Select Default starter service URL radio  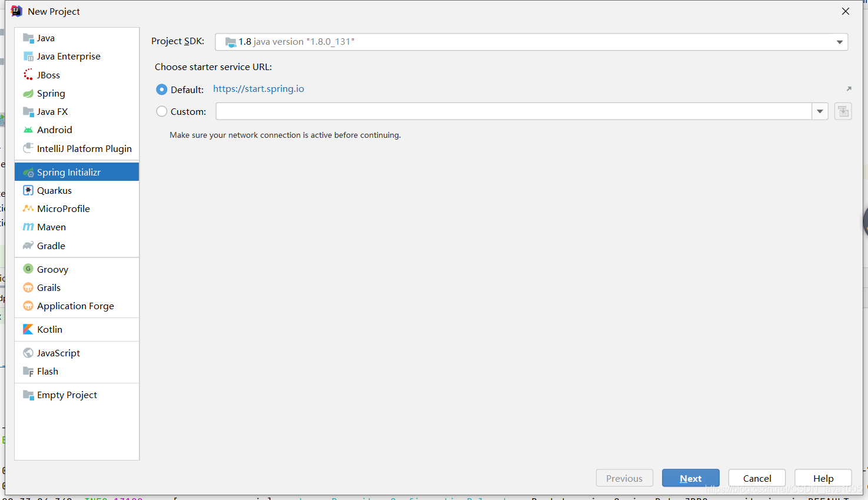(161, 90)
